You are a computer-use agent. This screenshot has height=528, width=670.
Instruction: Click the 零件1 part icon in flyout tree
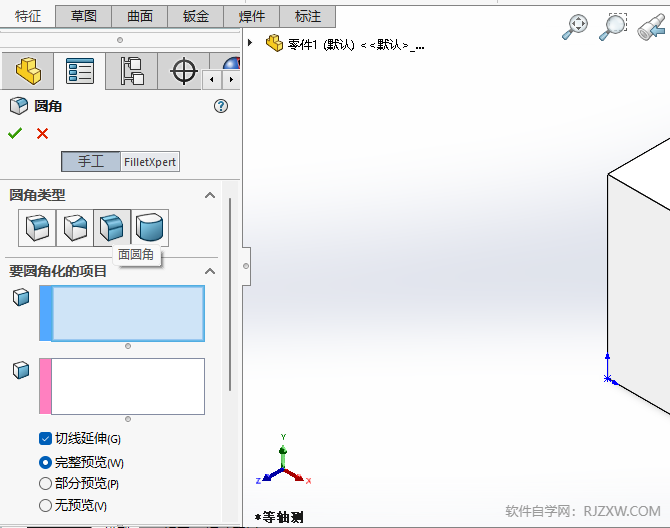point(274,43)
